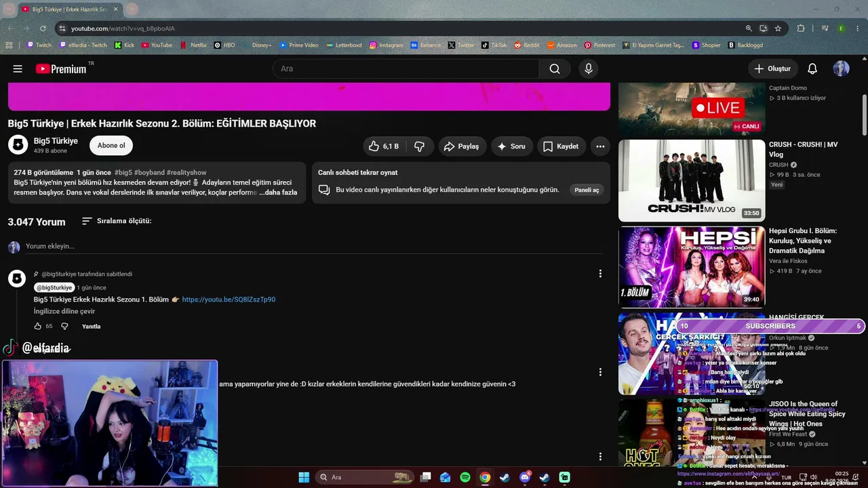
Task: Translate comment via İngilizce diline çevir
Action: coord(64,311)
